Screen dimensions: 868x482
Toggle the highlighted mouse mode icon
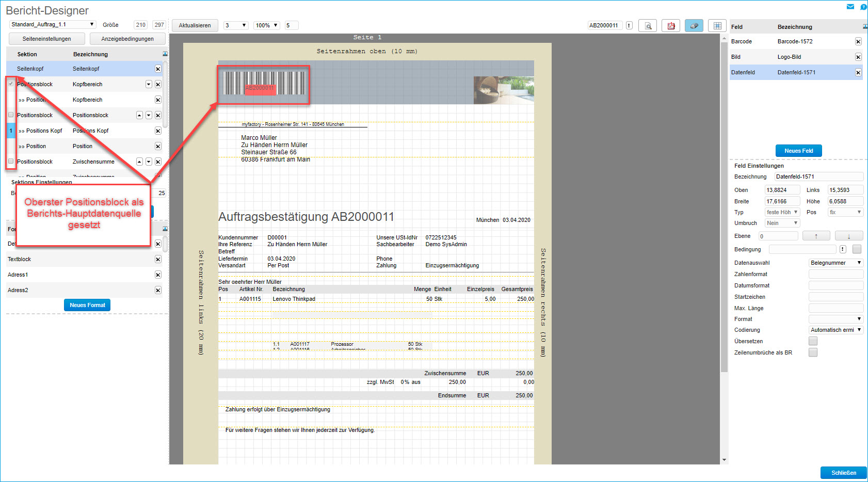click(x=694, y=26)
